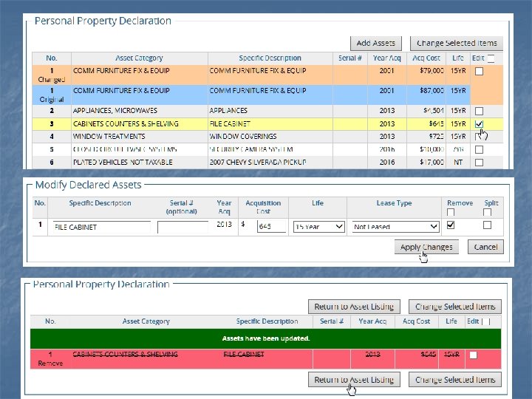
Task: Open the 15 Year Life dropdown
Action: click(x=319, y=227)
